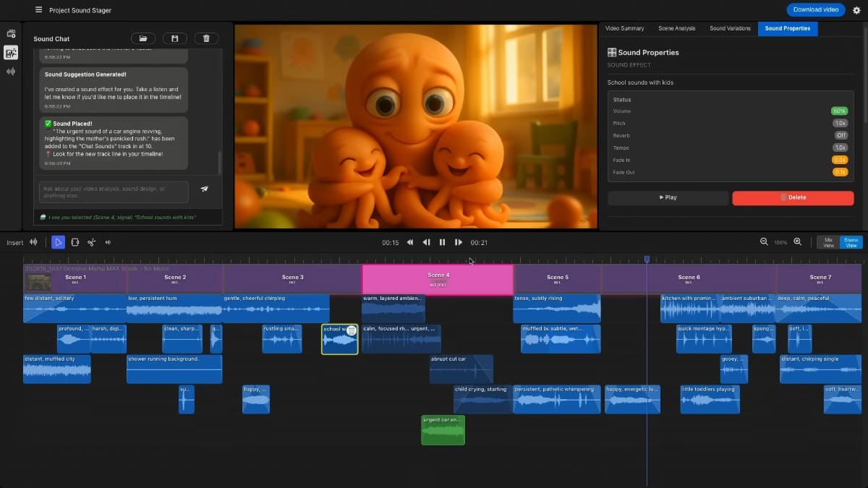The width and height of the screenshot is (868, 488).
Task: Zoom out the timeline
Action: point(764,241)
